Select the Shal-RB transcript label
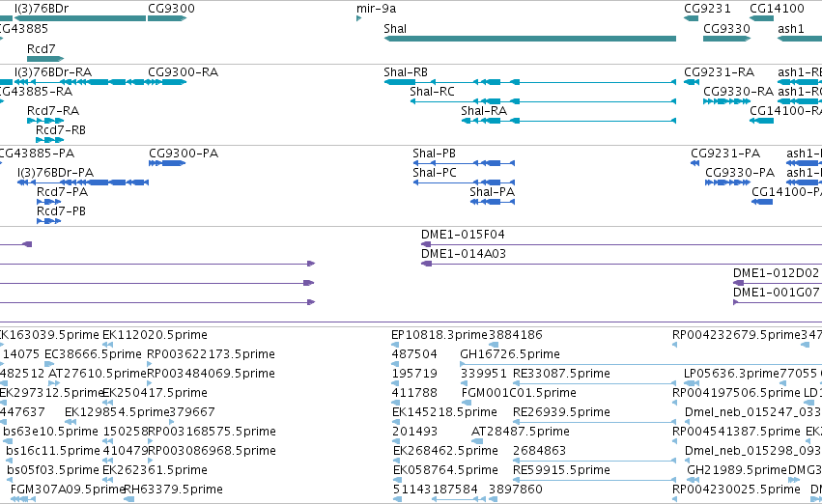The image size is (822, 504). [x=406, y=72]
